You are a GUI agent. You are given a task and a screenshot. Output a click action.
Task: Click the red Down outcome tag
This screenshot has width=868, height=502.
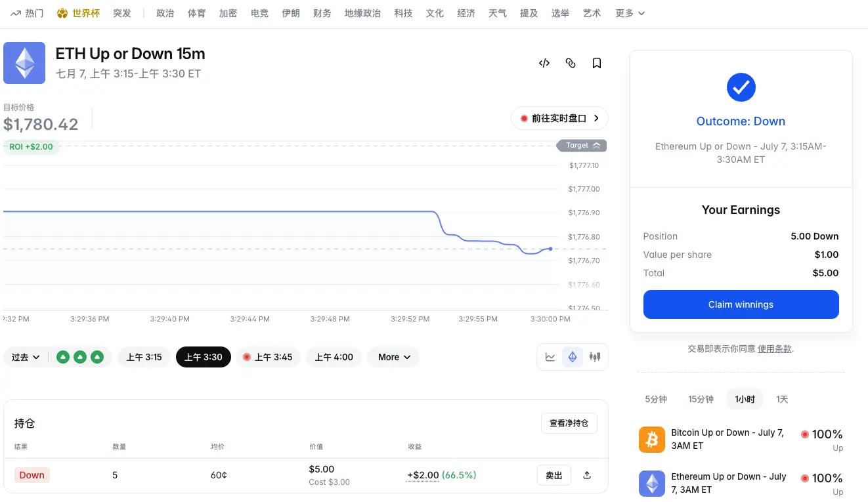pos(32,475)
